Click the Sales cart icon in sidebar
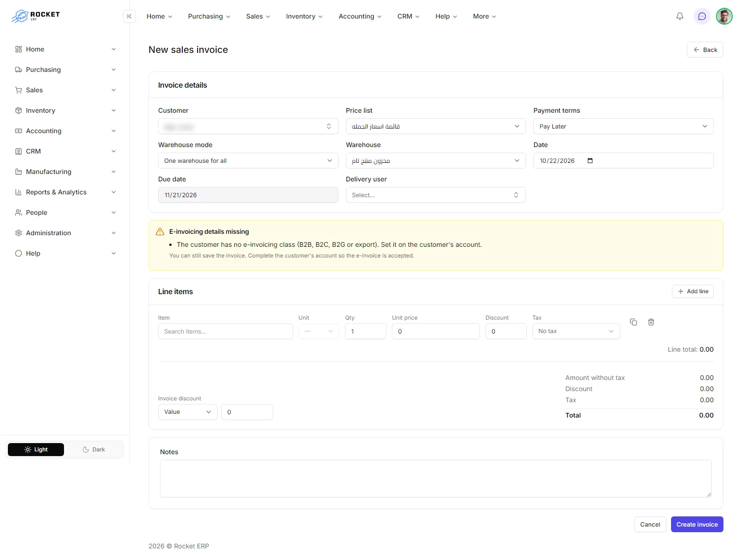 tap(19, 90)
